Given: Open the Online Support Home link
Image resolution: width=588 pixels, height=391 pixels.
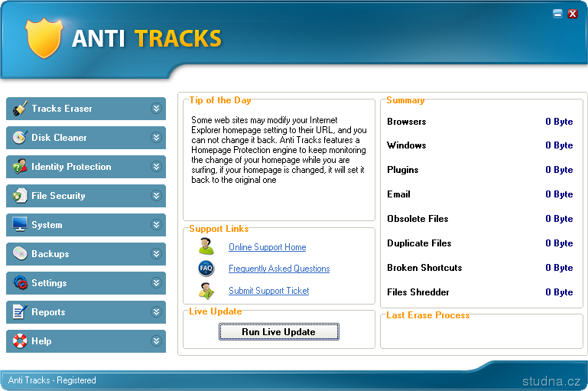Looking at the screenshot, I should pyautogui.click(x=268, y=247).
